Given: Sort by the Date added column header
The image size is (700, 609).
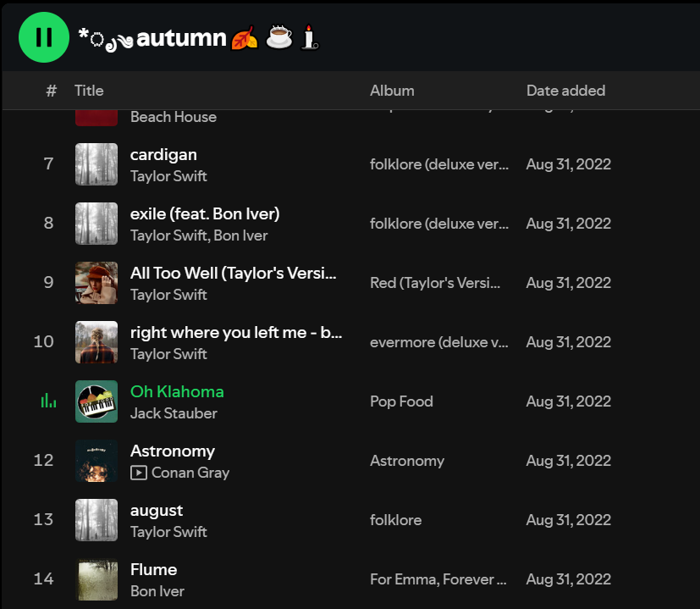Looking at the screenshot, I should coord(565,91).
